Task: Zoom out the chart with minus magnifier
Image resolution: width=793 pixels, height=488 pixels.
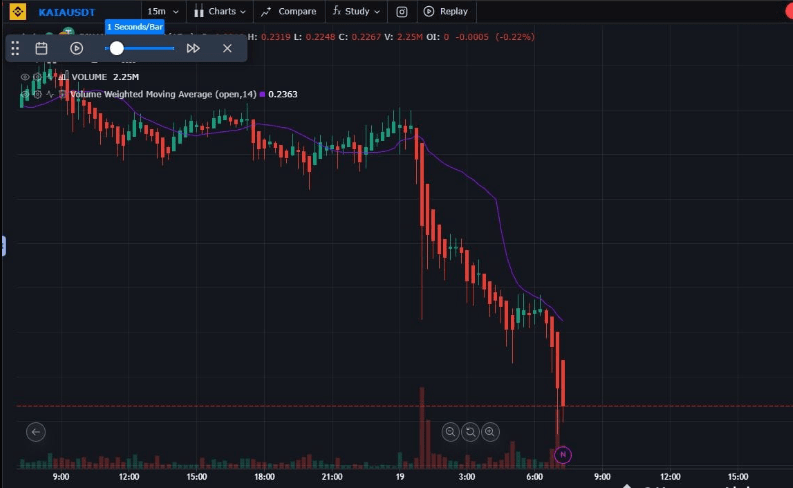Action: [450, 432]
